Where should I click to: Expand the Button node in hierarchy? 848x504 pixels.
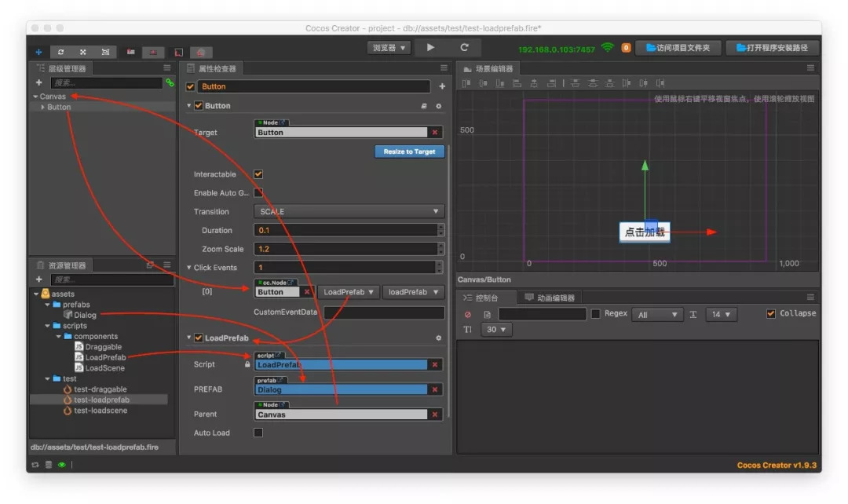42,108
